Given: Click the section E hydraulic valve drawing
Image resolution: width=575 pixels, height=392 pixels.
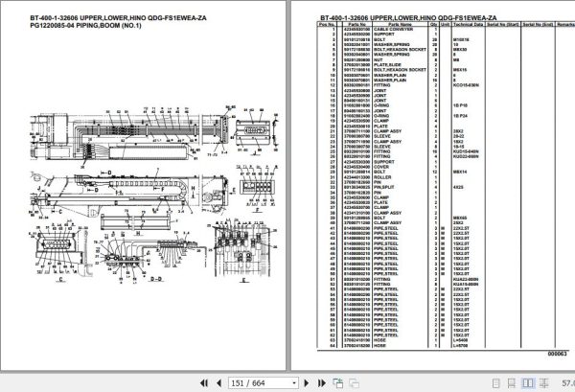Looking at the screenshot, I should tap(242, 249).
